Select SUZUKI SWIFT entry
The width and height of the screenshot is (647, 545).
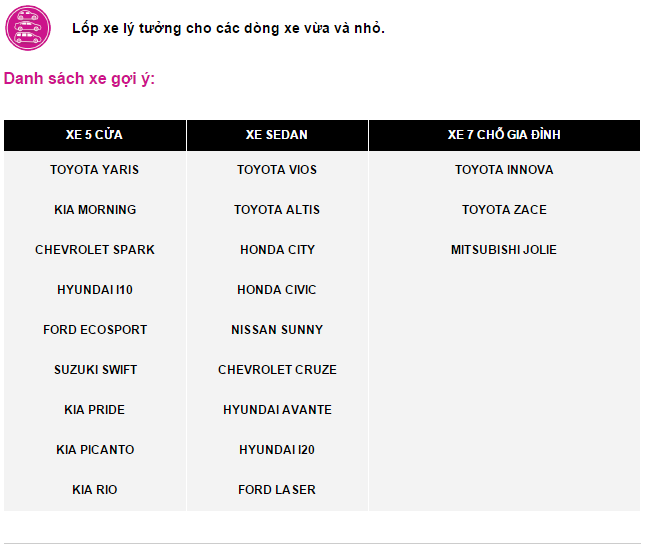[95, 370]
